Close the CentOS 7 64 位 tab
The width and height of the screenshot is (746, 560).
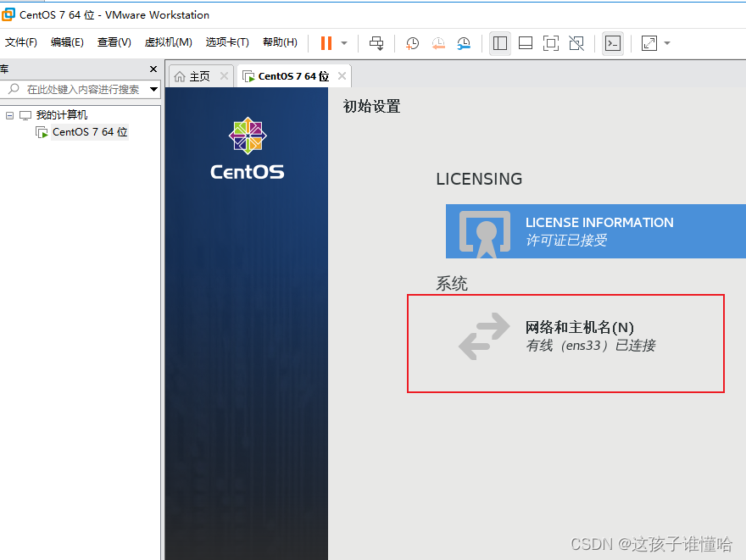342,75
